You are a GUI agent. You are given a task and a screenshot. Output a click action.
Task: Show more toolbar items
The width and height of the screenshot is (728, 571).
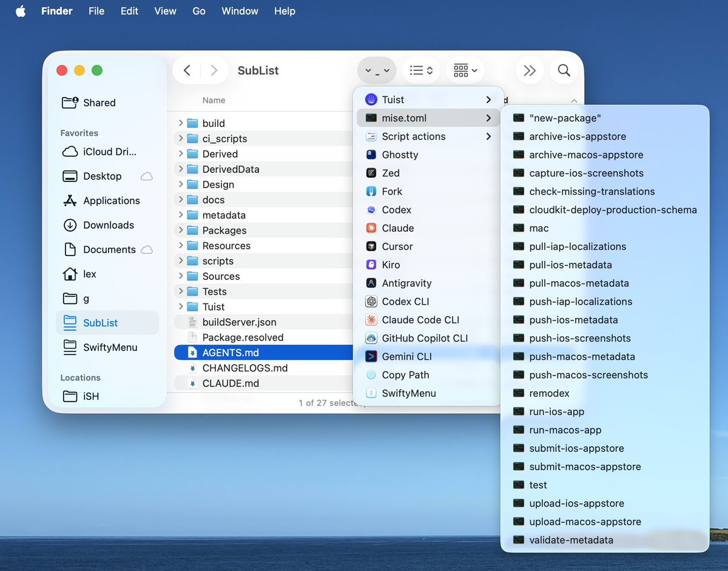click(x=530, y=70)
